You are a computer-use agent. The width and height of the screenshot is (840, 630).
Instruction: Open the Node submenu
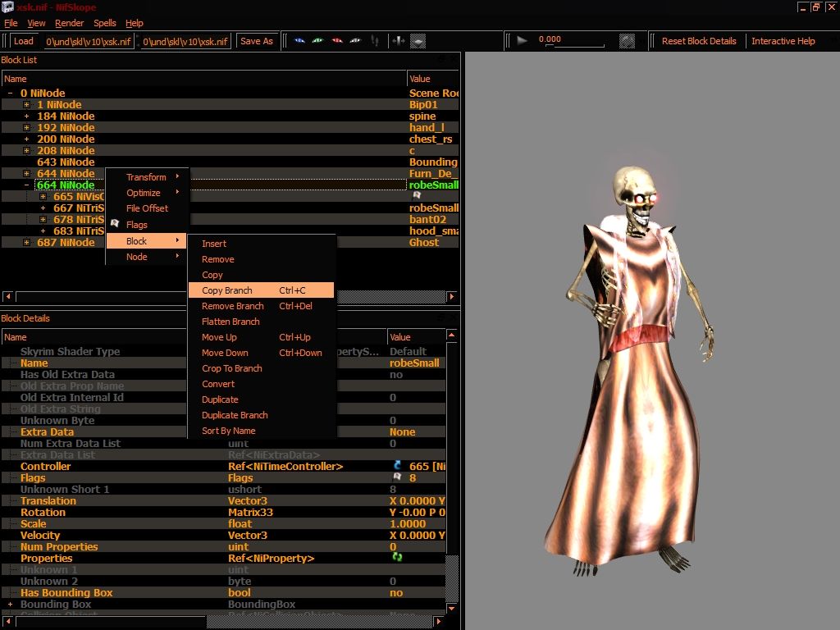[x=147, y=257]
